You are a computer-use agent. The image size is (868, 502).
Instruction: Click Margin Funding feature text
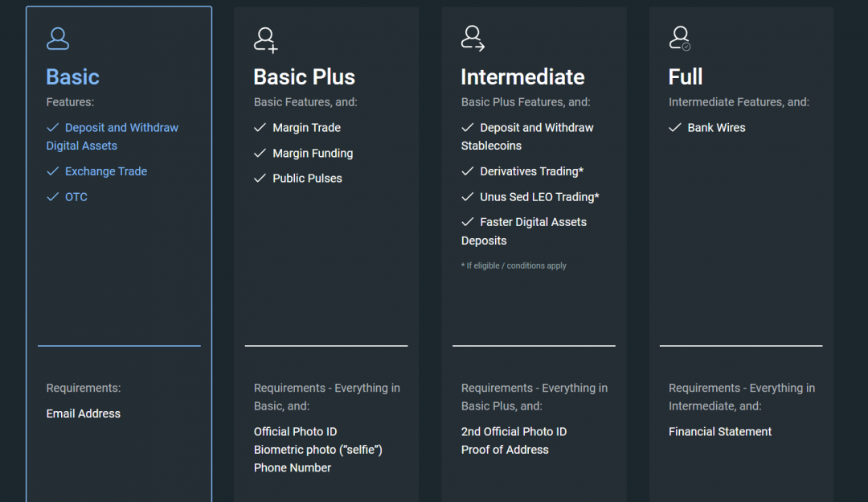pos(313,154)
